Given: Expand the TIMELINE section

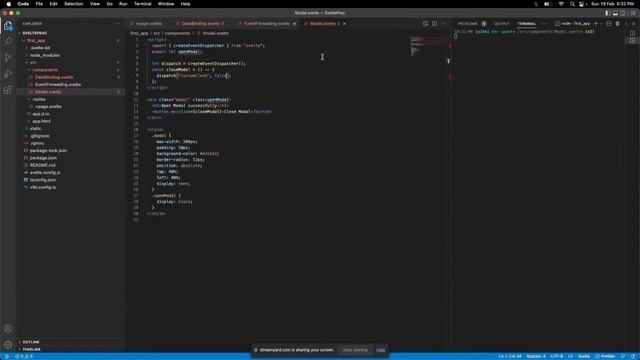Looking at the screenshot, I should click(31, 349).
